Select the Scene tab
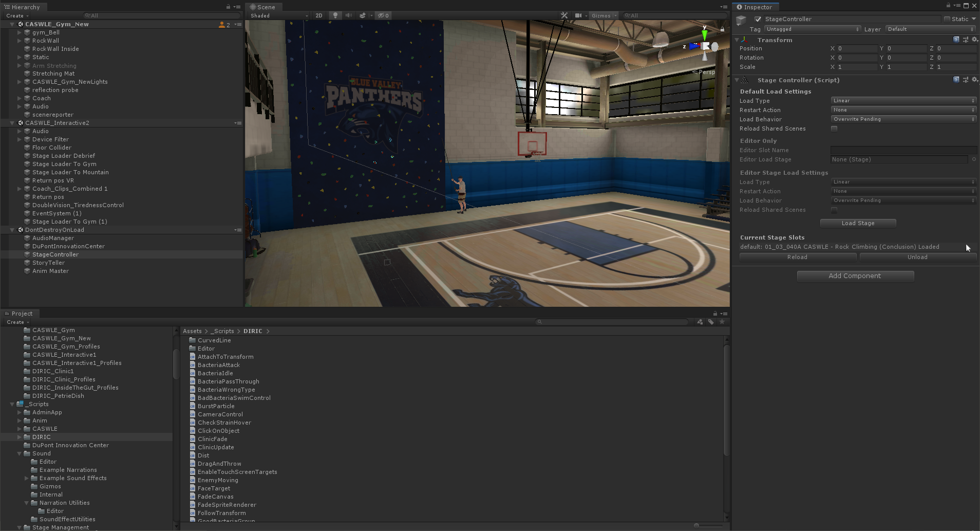 [x=262, y=7]
